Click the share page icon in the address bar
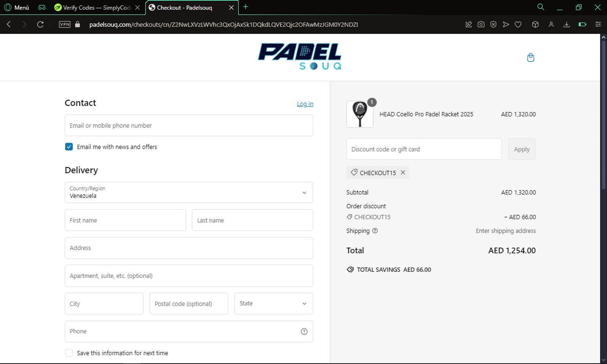The height and width of the screenshot is (364, 607). 469,24
